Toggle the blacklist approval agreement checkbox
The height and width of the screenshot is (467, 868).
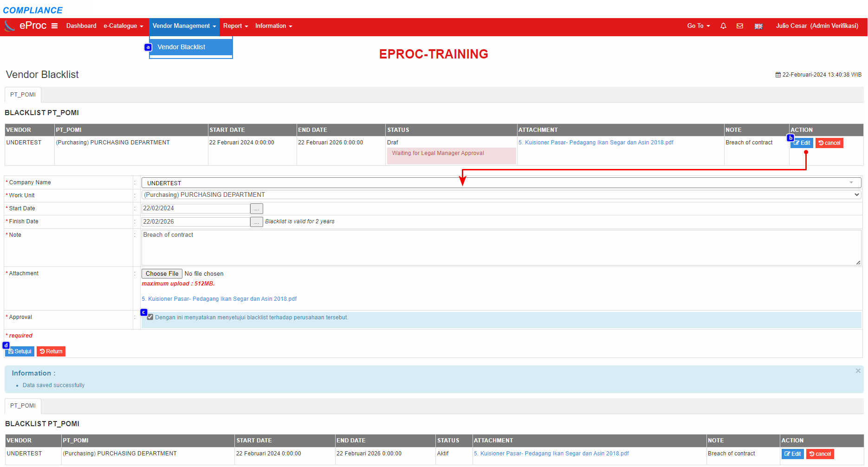click(150, 317)
